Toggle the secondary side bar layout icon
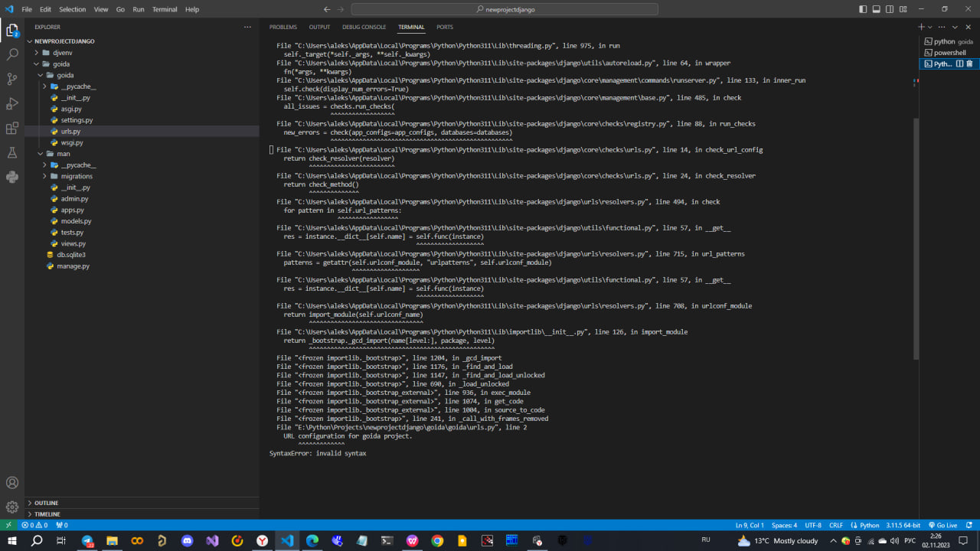 [890, 9]
